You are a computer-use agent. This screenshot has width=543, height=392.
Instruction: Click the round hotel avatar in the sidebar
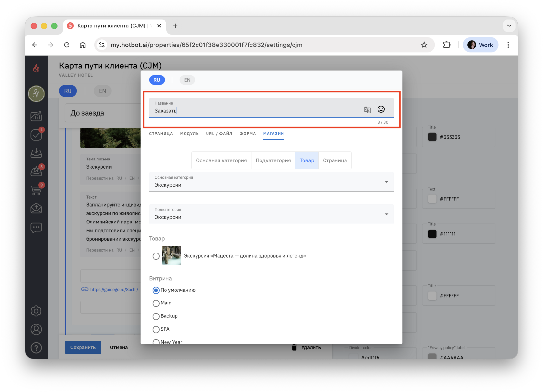click(36, 94)
